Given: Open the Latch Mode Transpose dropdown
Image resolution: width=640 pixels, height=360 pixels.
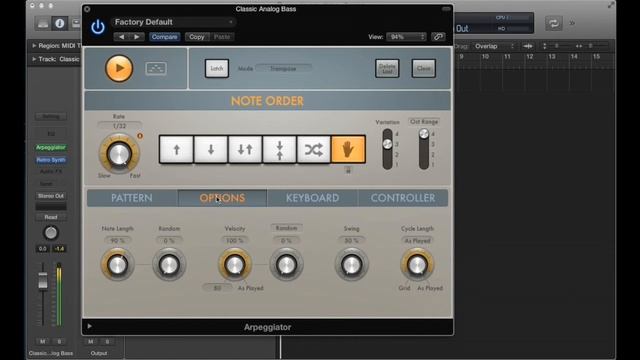Looking at the screenshot, I should coord(283,69).
